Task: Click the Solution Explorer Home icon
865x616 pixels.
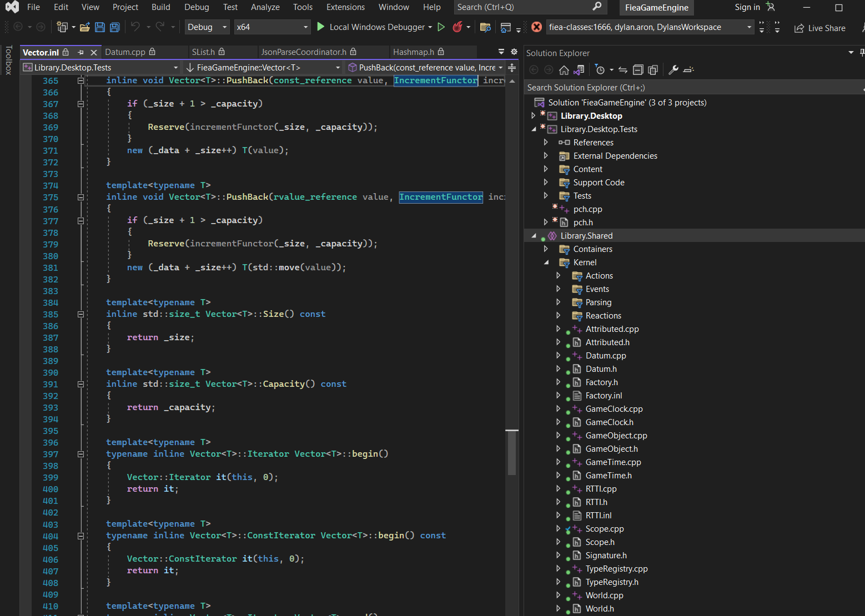Action: point(564,70)
